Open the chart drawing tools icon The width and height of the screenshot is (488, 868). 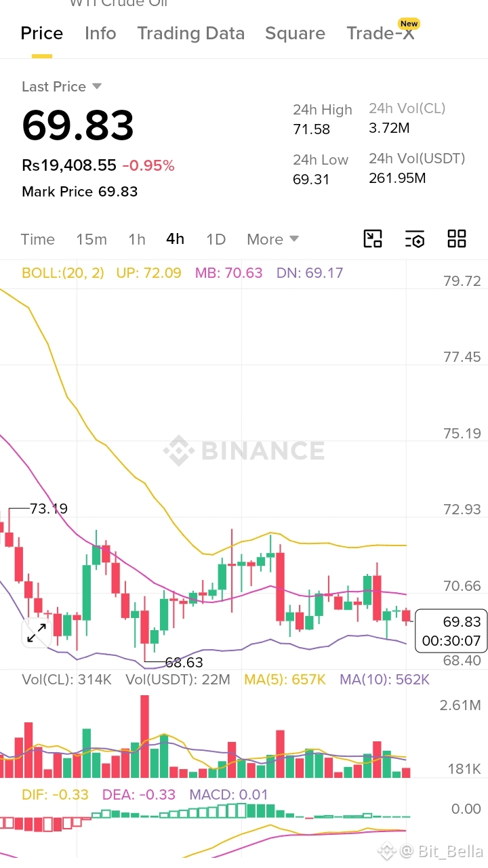(373, 239)
